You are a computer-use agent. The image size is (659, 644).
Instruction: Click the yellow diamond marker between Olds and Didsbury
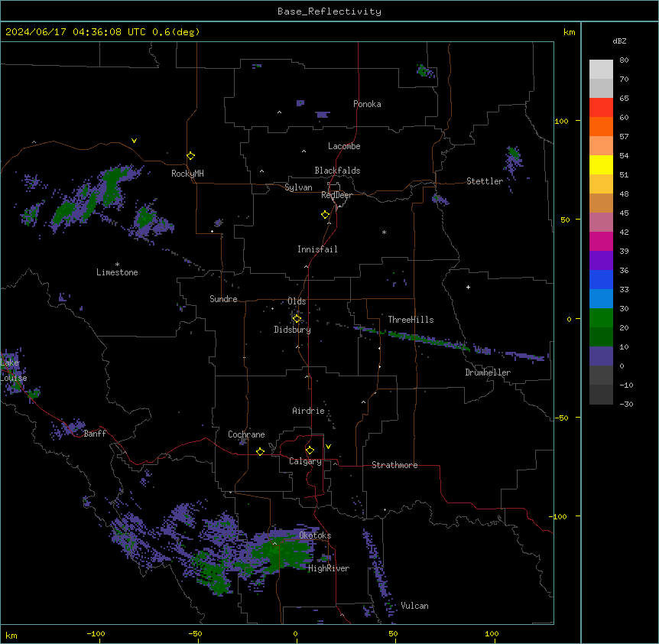pos(297,319)
